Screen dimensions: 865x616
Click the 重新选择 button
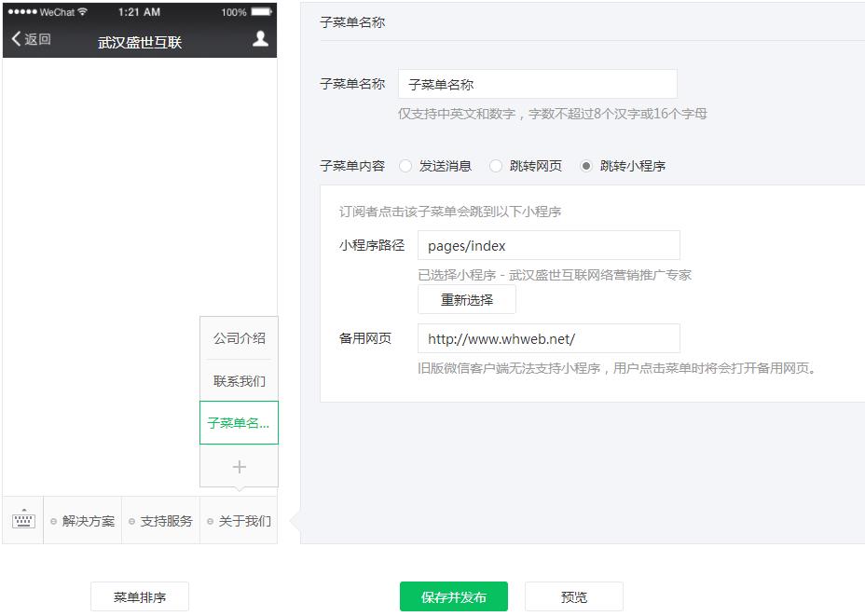[466, 300]
